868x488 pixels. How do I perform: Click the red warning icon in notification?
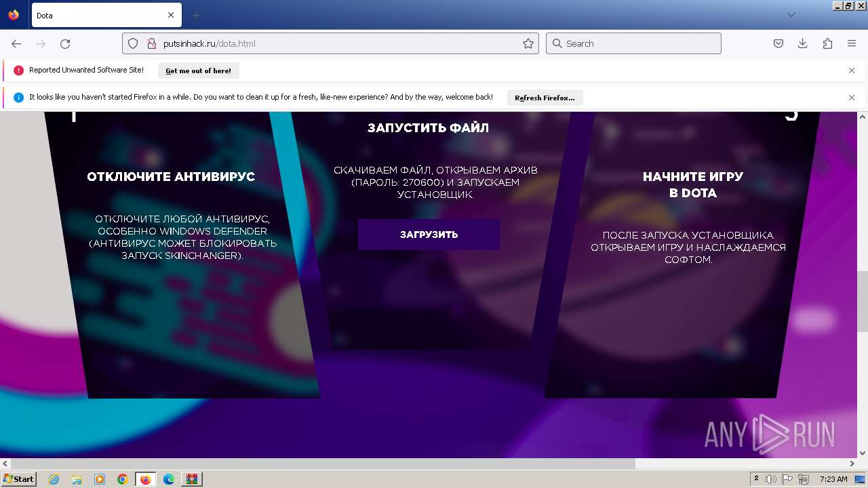pos(18,70)
